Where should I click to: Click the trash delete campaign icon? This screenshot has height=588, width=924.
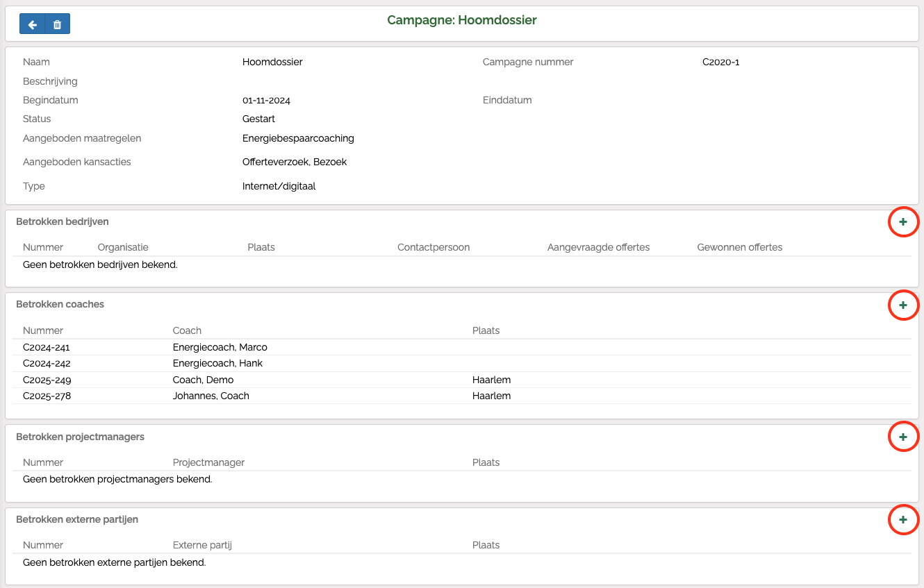[x=58, y=24]
